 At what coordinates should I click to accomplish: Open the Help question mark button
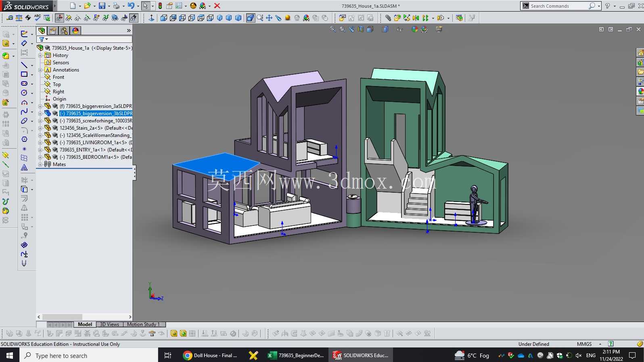pos(607,6)
